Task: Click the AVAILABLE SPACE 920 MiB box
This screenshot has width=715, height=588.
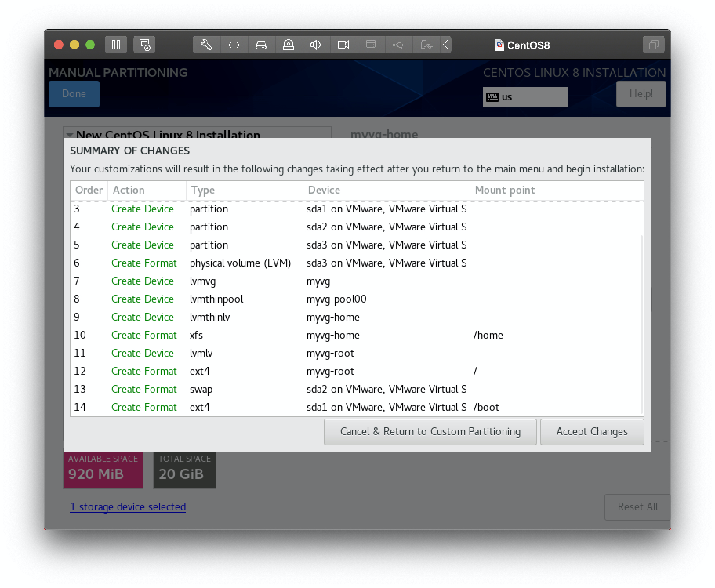Action: click(103, 470)
